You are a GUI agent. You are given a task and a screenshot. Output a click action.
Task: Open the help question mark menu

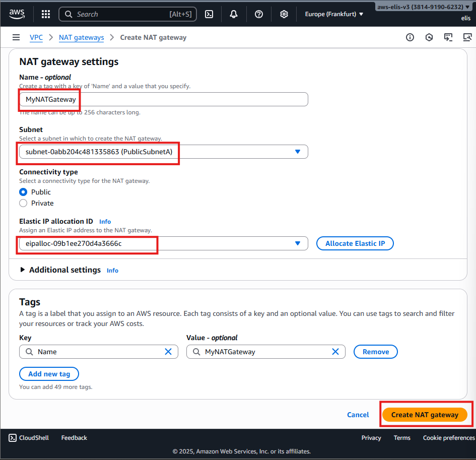259,14
